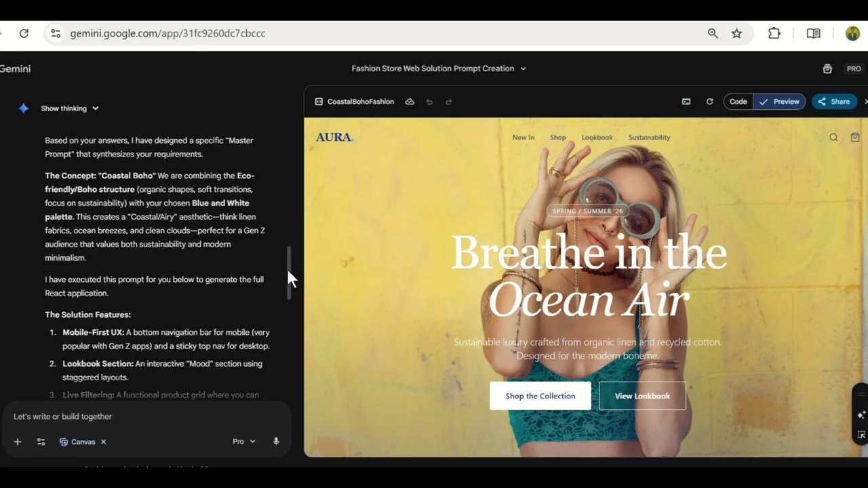Open browser reading mode book icon

(x=814, y=33)
